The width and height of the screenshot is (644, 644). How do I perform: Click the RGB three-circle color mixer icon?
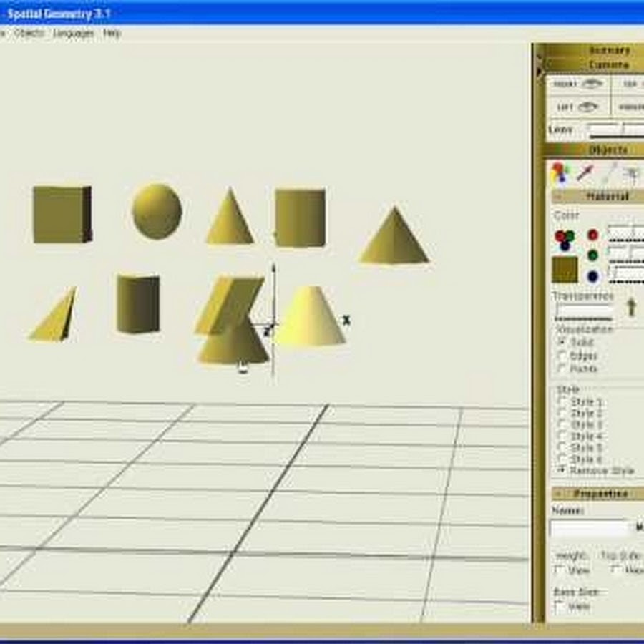pos(563,240)
